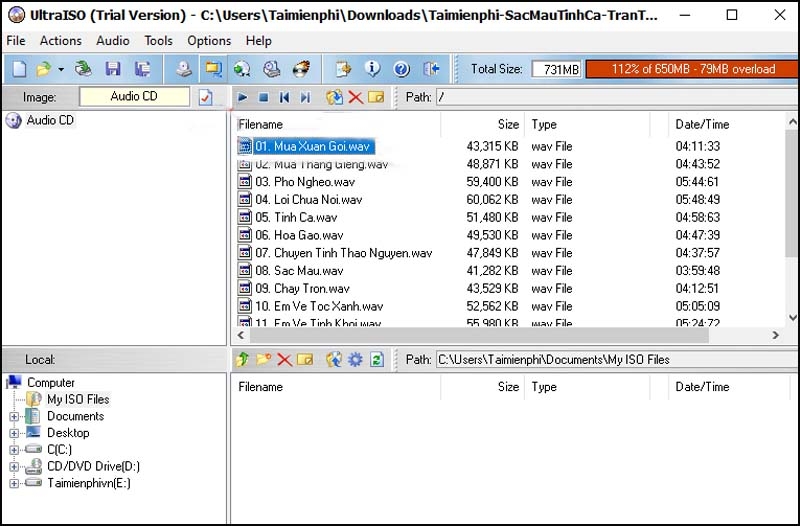
Task: Click the Save floppy disk icon
Action: (113, 69)
